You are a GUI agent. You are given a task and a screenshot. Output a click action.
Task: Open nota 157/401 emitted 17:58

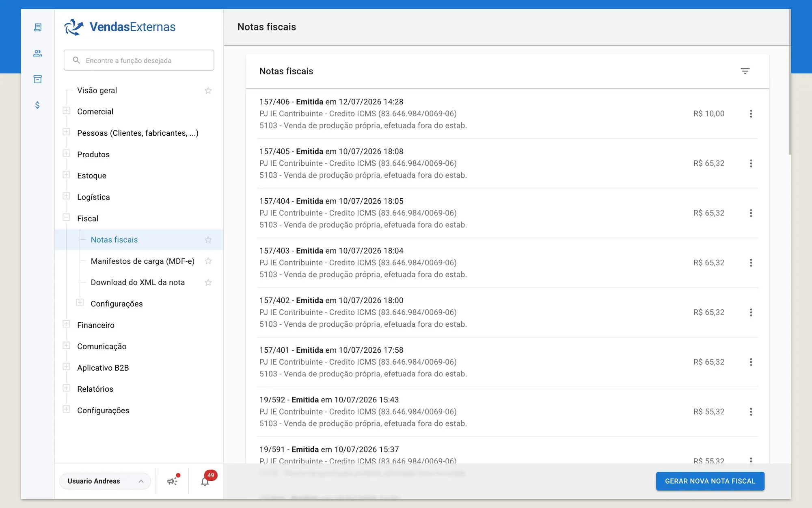(508, 362)
